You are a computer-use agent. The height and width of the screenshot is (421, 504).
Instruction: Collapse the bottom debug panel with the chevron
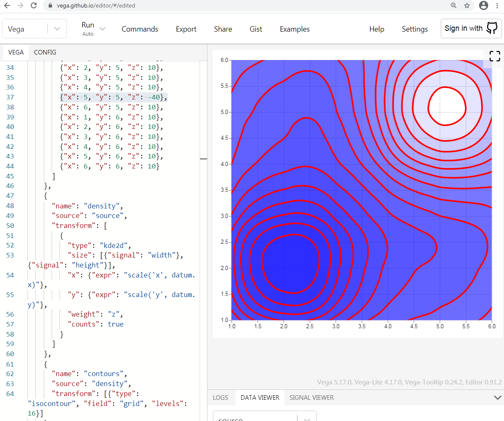[497, 398]
